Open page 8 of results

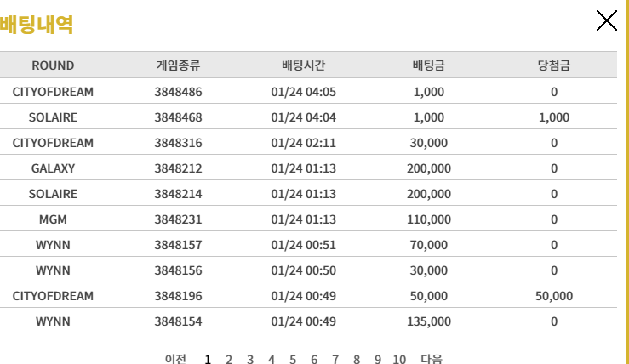tap(357, 359)
